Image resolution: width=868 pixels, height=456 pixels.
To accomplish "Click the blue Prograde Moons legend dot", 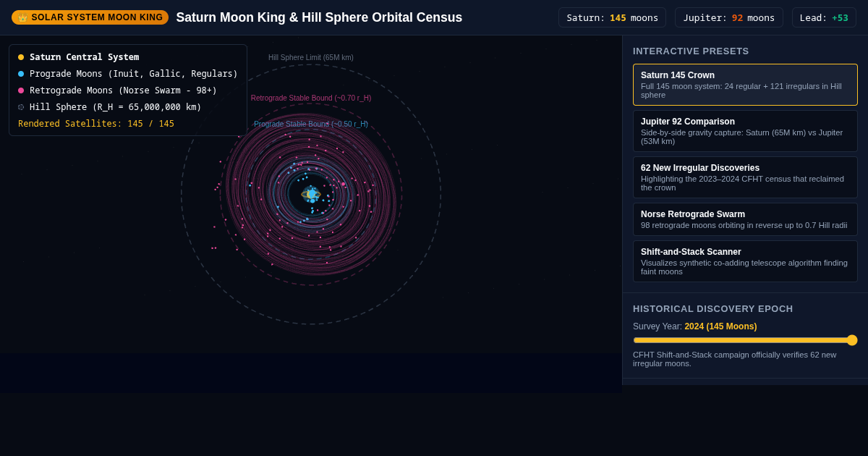I will click(x=21, y=74).
